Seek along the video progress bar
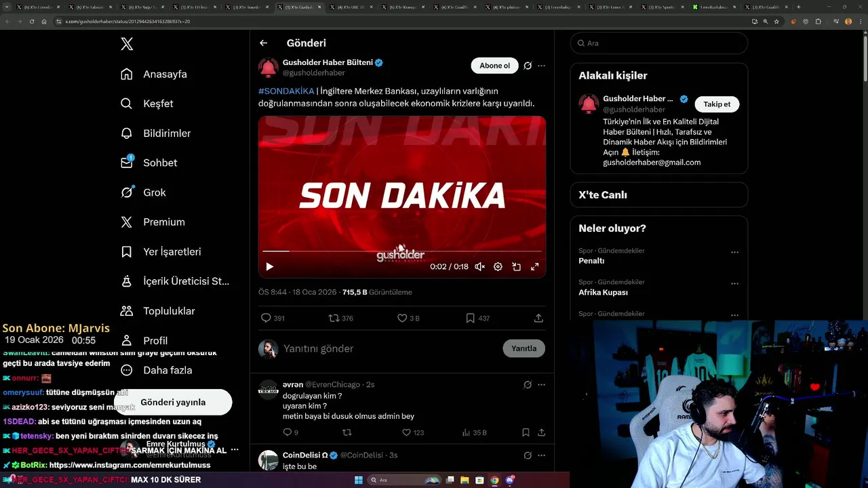Viewport: 868px width, 488px height. coord(402,251)
